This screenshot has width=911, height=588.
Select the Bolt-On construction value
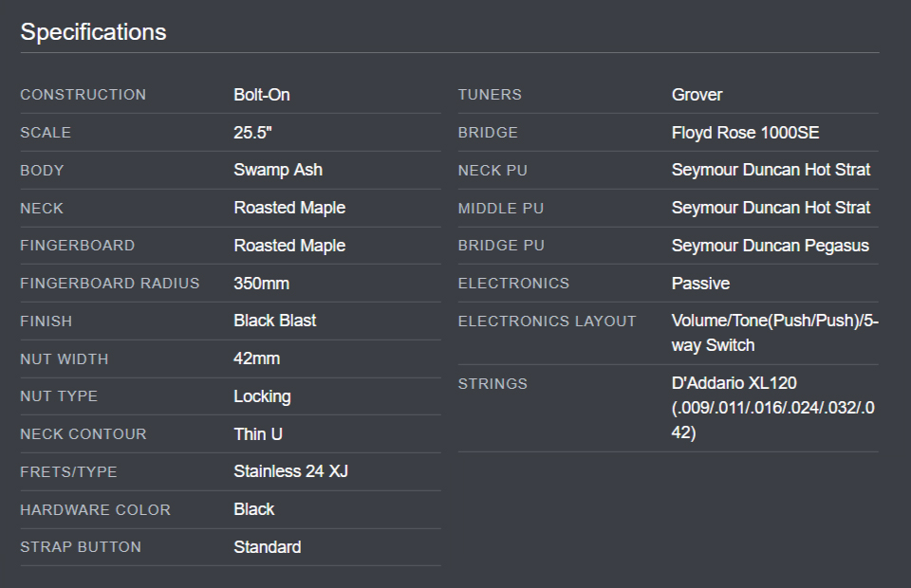(x=262, y=95)
